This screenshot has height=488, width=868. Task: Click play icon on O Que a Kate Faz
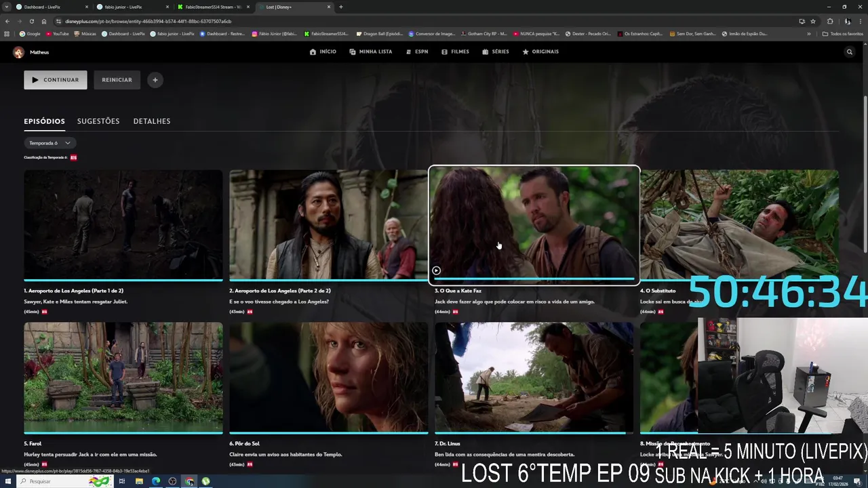click(436, 270)
